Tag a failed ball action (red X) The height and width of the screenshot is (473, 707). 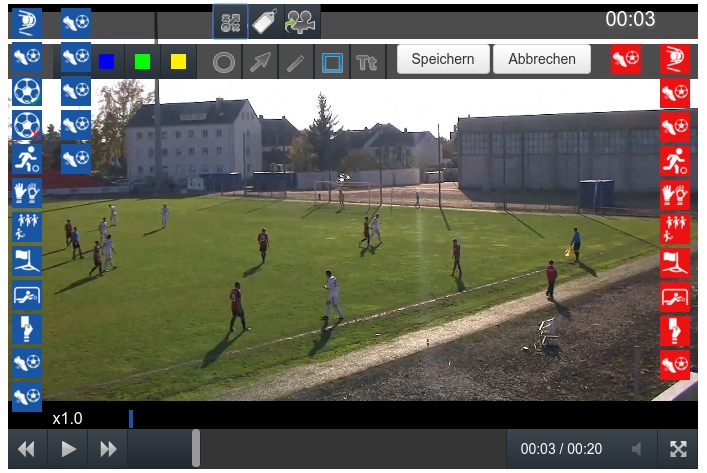click(x=27, y=125)
